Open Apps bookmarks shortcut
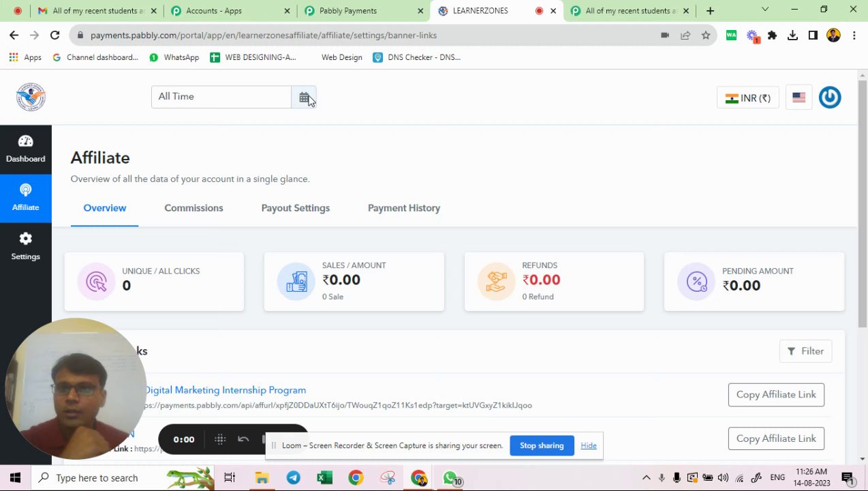 coord(25,57)
